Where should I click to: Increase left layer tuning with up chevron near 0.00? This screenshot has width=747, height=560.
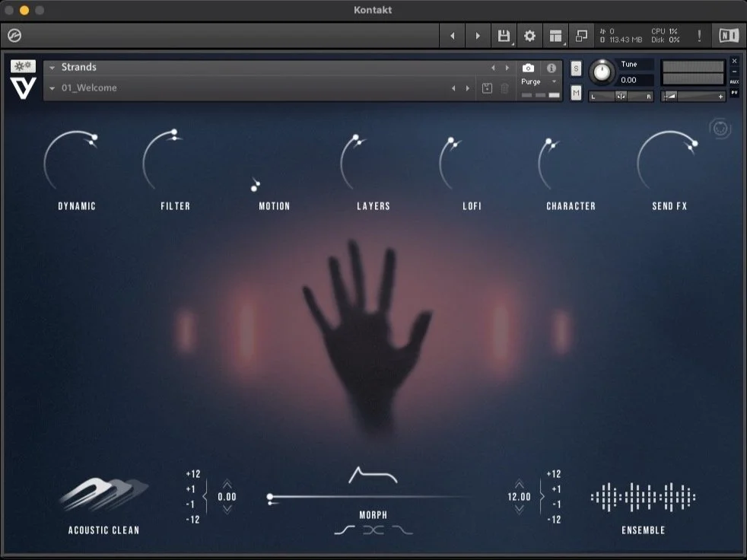click(227, 484)
